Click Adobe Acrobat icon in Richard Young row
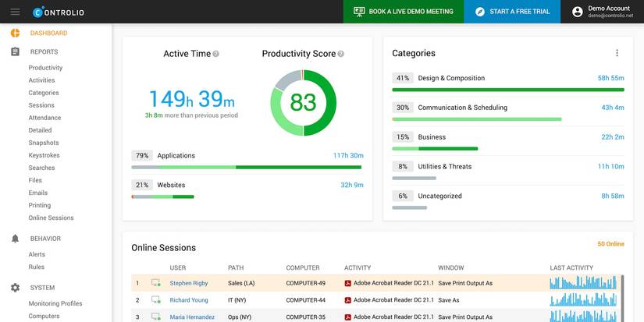Screen dimensions: 644x322 point(348,300)
